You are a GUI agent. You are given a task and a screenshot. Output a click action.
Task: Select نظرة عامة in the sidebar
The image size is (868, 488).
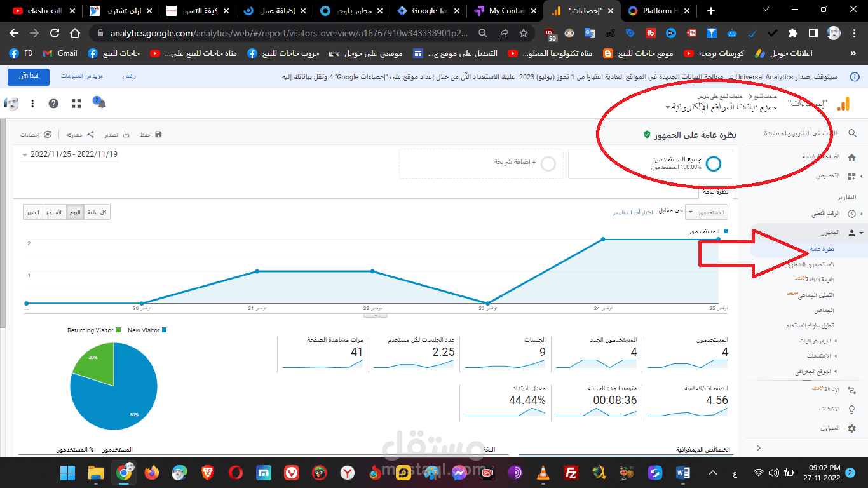pyautogui.click(x=822, y=250)
